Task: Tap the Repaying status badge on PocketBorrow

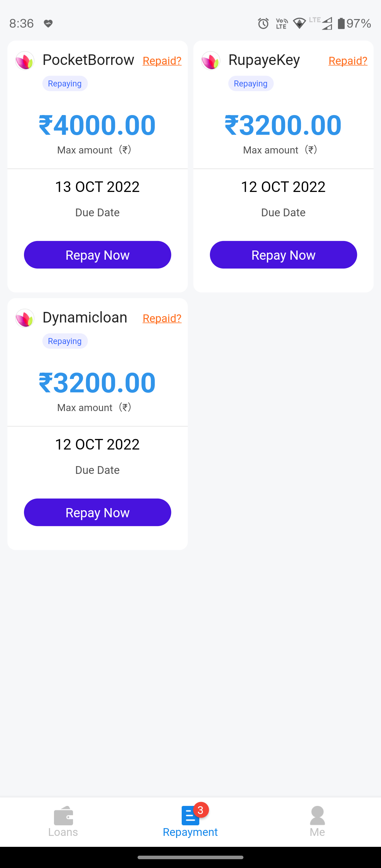Action: pyautogui.click(x=65, y=84)
